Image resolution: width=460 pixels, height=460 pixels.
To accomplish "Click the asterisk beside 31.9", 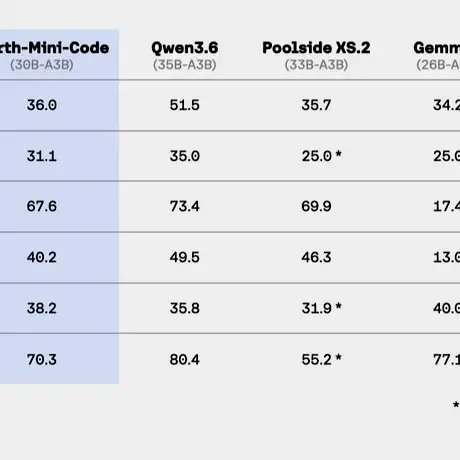I will point(338,306).
